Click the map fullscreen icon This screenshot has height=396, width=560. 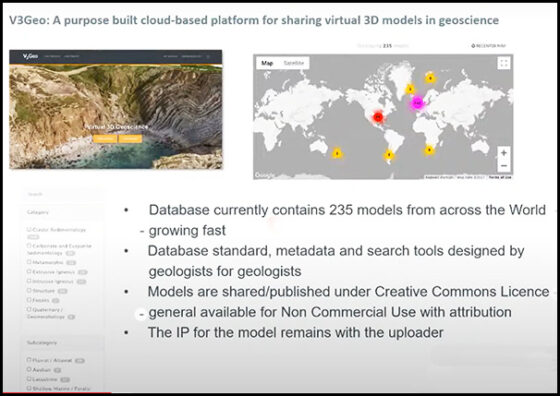(x=504, y=64)
